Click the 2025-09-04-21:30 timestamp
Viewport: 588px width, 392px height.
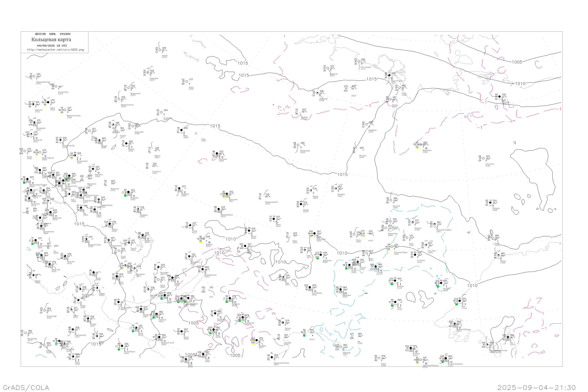tap(536, 387)
